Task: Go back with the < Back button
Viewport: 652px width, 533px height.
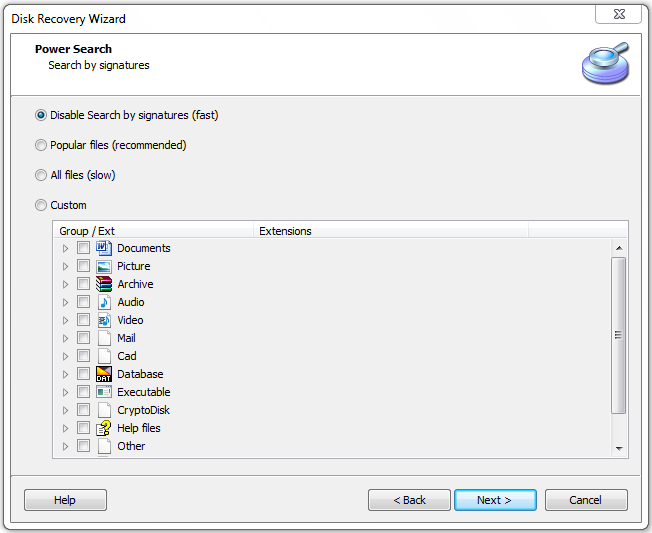Action: click(409, 500)
